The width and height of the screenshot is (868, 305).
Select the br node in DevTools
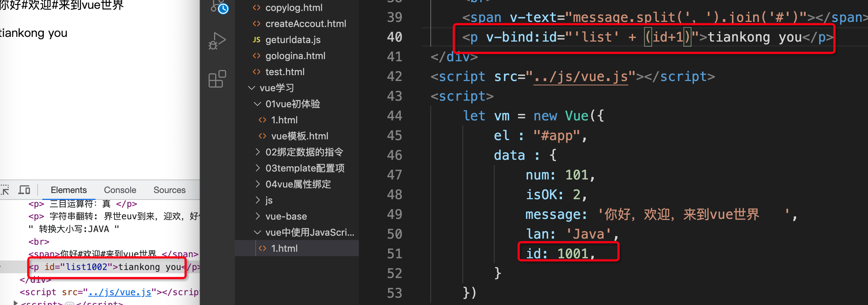tap(39, 242)
